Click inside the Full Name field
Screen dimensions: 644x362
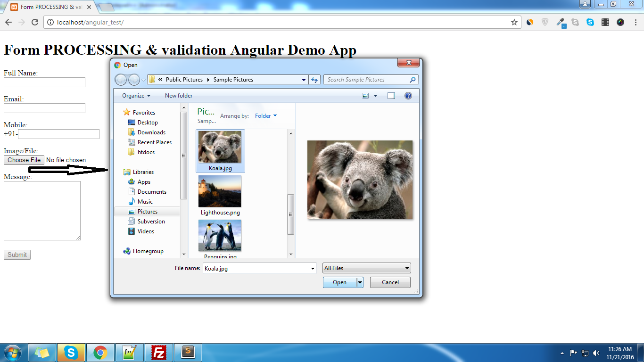point(44,82)
